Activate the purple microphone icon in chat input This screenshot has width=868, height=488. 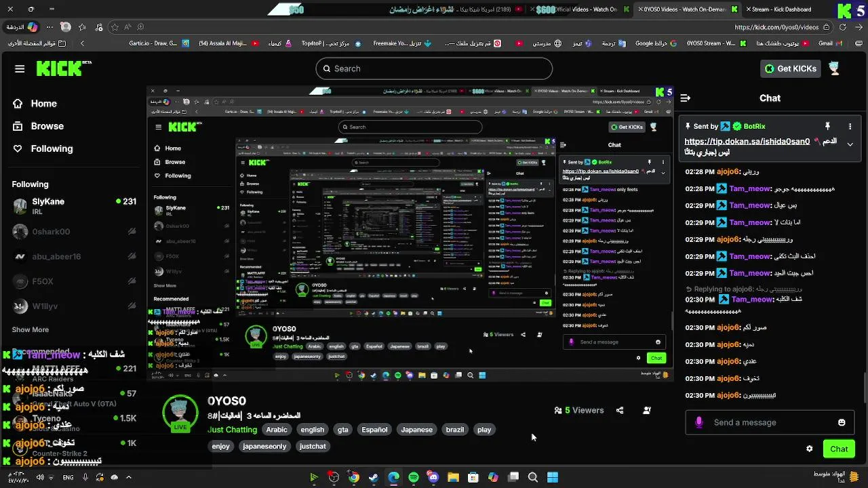(x=699, y=422)
